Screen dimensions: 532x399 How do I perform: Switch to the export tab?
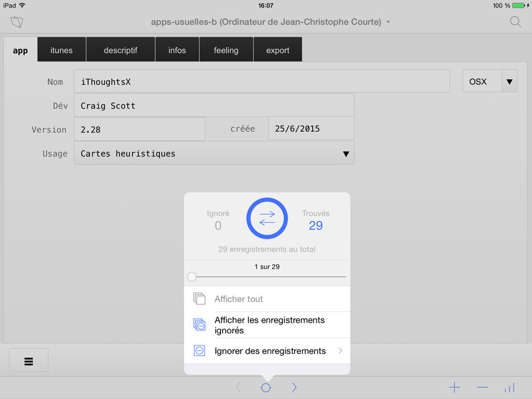point(278,50)
